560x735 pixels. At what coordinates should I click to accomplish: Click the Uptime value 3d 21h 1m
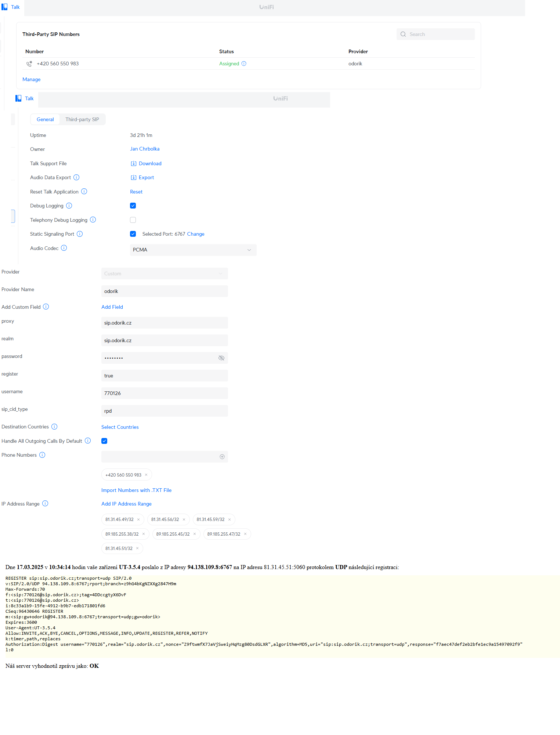[141, 135]
